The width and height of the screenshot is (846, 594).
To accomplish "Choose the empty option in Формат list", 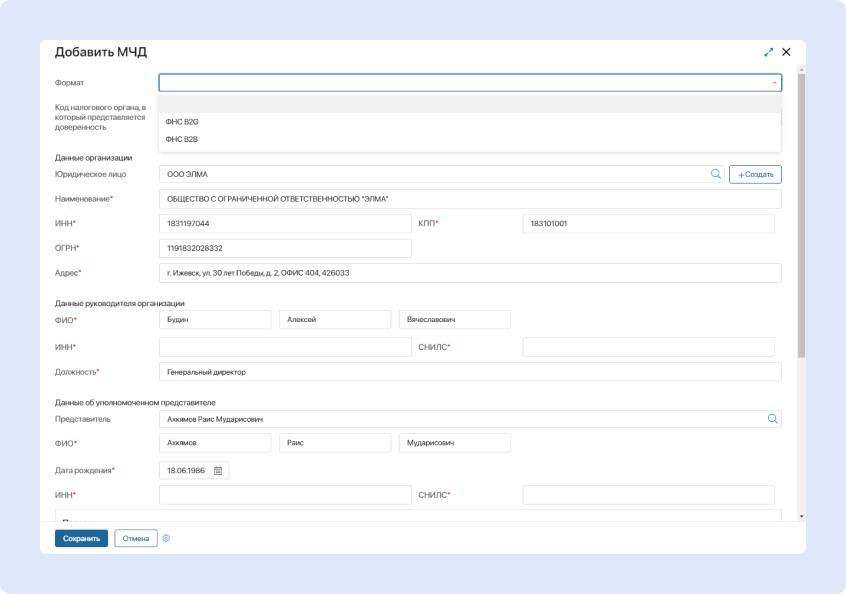I will [x=468, y=104].
